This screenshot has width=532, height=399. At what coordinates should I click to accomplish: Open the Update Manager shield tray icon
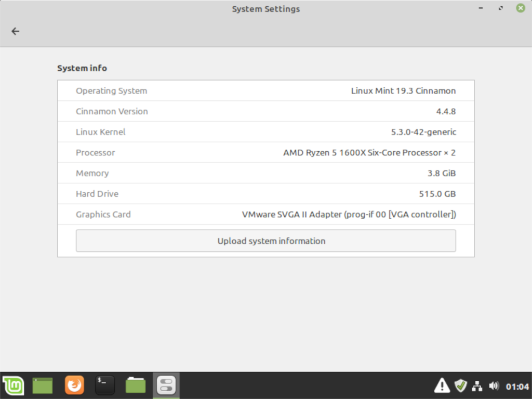pyautogui.click(x=460, y=385)
